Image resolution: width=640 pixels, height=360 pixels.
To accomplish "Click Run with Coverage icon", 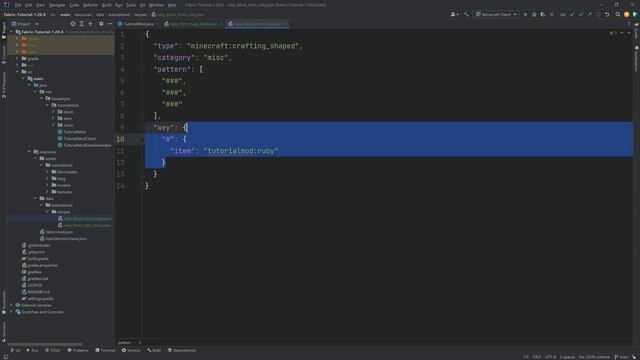I will pos(543,14).
